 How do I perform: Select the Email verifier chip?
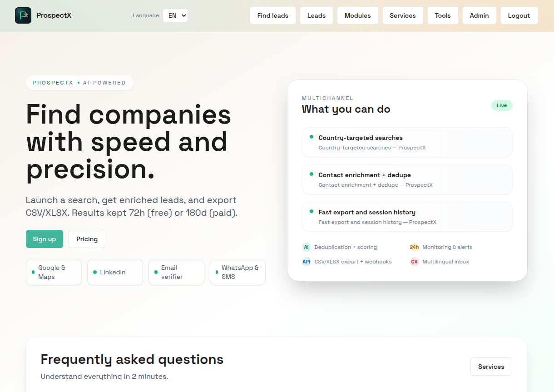[176, 272]
